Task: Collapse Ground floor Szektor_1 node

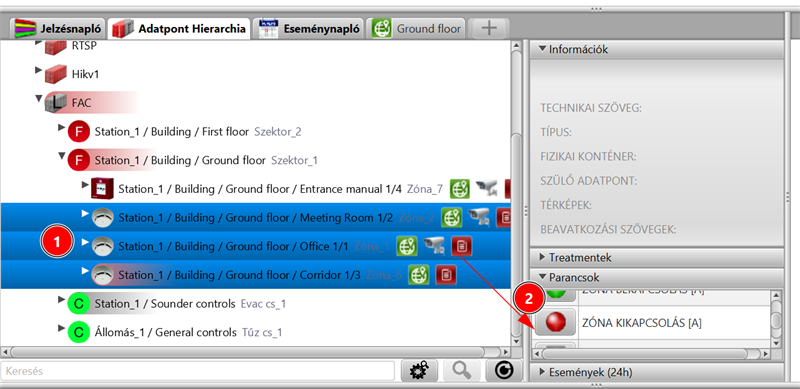Action: [x=62, y=156]
